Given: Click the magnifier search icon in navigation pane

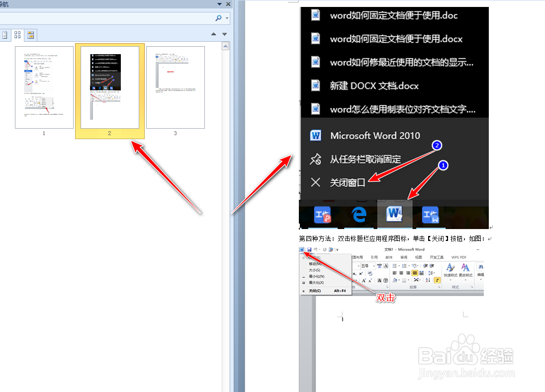Looking at the screenshot, I should click(x=218, y=18).
